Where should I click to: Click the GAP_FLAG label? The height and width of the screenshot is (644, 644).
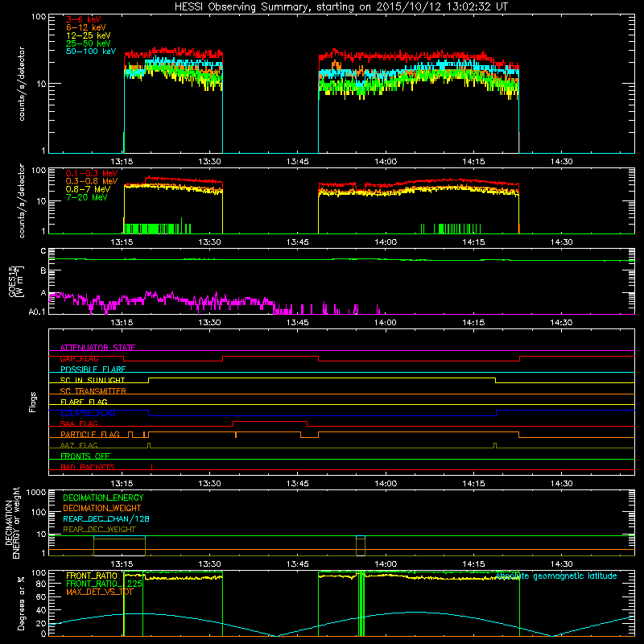coord(79,358)
